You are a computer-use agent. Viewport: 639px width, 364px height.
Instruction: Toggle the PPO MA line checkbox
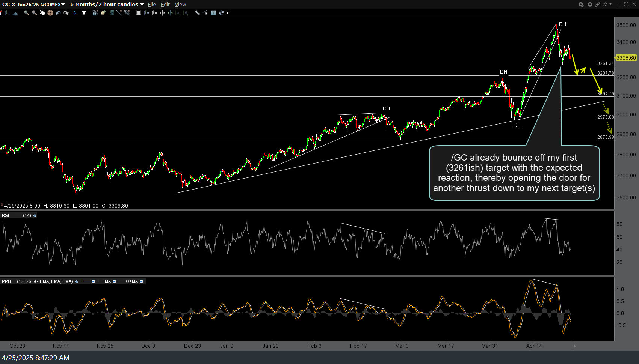point(114,281)
